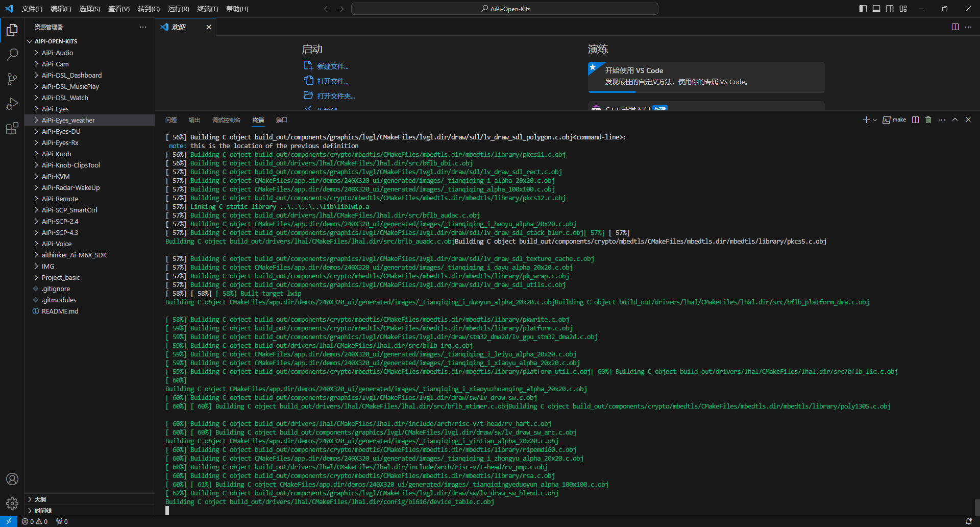
Task: Click the ports forwarded status item
Action: pos(62,521)
